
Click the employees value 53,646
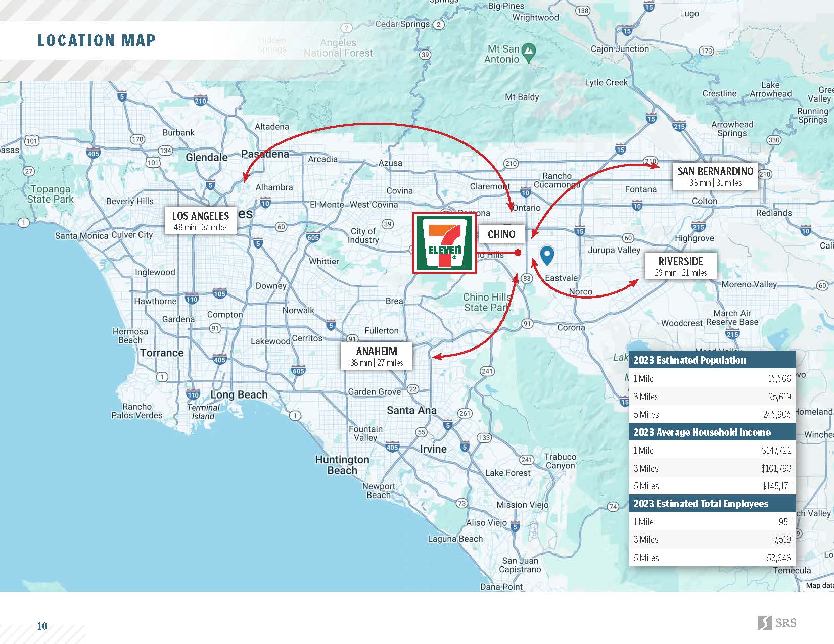(x=779, y=558)
